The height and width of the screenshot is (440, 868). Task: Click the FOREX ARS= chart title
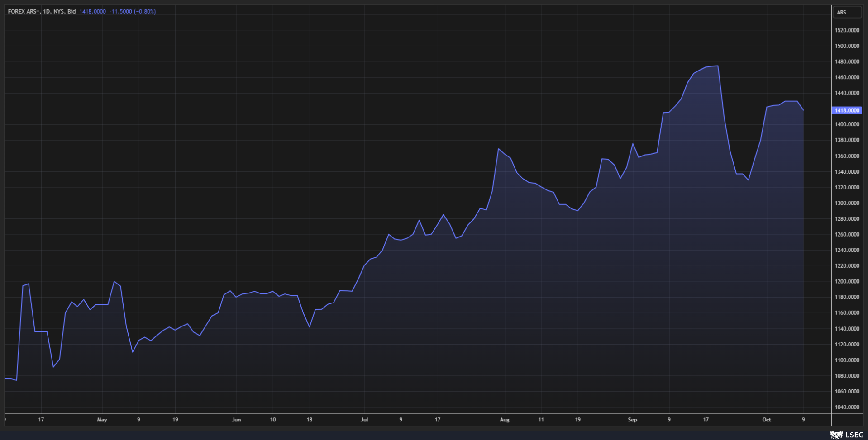click(x=42, y=11)
